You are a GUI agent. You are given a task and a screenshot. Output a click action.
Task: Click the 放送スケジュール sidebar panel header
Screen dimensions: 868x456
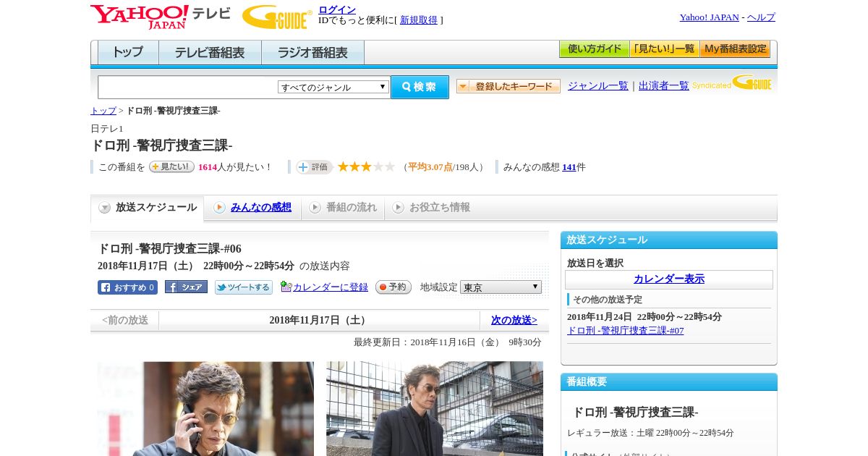[x=669, y=240]
